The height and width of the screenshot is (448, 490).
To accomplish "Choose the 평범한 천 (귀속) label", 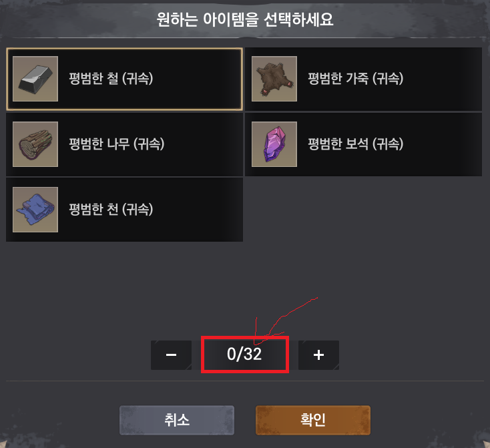I will [111, 209].
